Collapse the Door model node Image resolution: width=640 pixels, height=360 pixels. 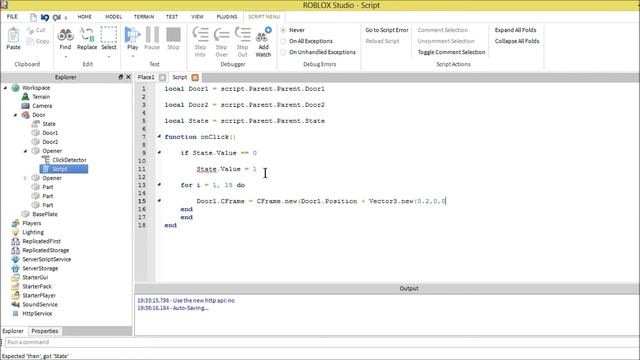pyautogui.click(x=16, y=115)
